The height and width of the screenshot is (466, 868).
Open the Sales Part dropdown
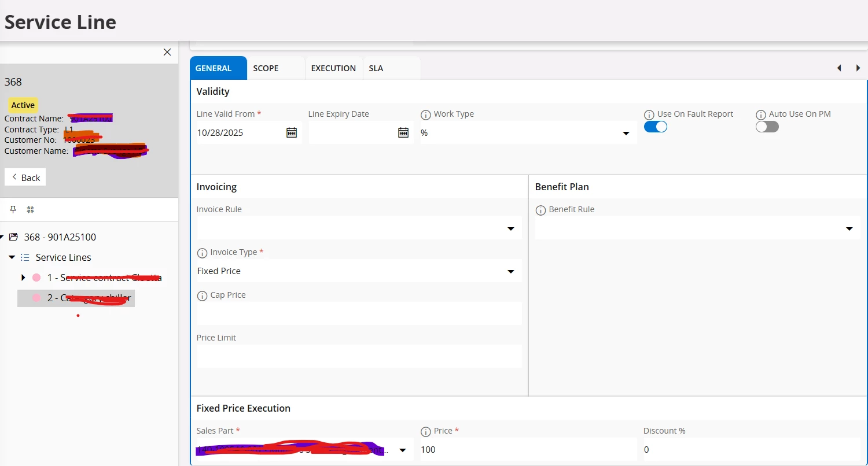tap(403, 450)
